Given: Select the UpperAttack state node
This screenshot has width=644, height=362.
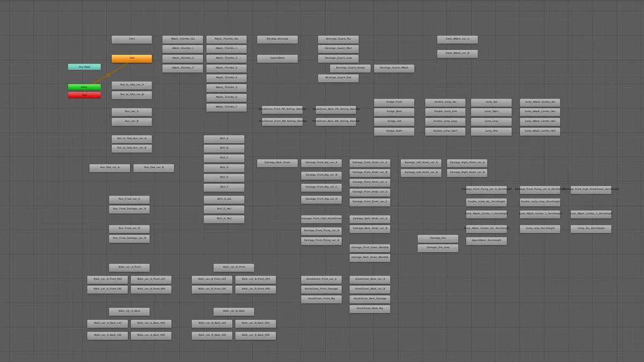Looking at the screenshot, I should tap(277, 58).
